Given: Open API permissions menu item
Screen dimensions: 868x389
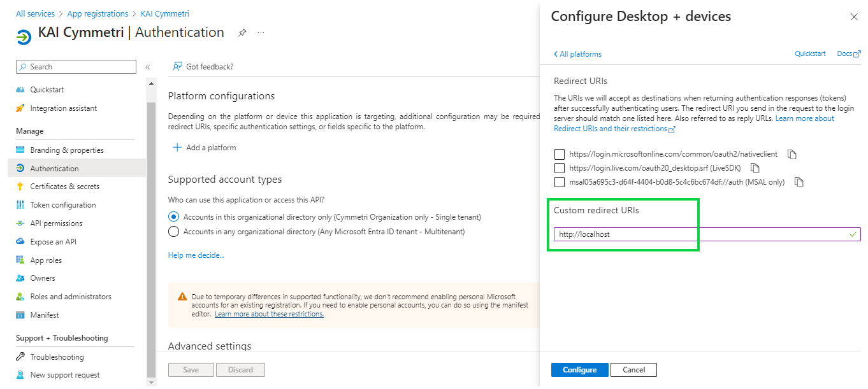Looking at the screenshot, I should [56, 223].
